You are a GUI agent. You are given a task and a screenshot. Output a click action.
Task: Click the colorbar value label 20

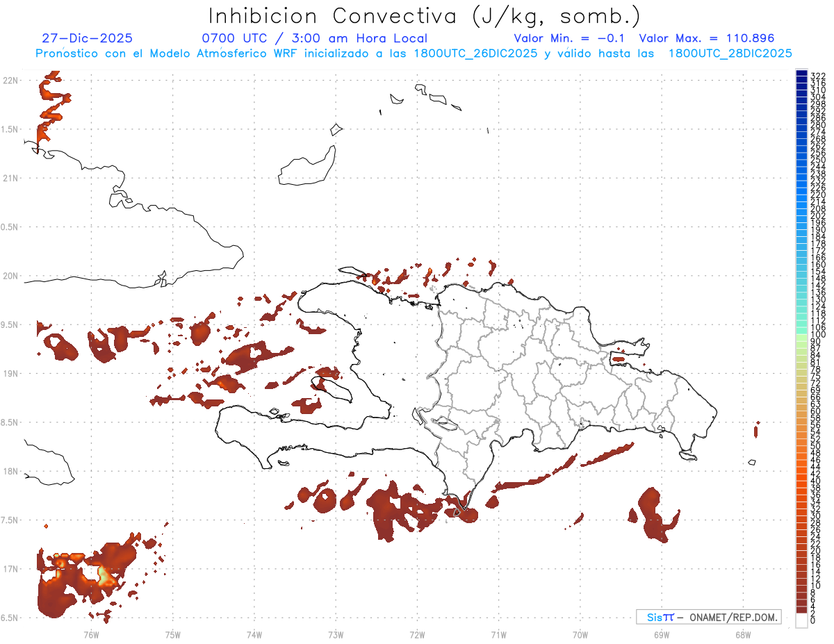click(x=816, y=550)
